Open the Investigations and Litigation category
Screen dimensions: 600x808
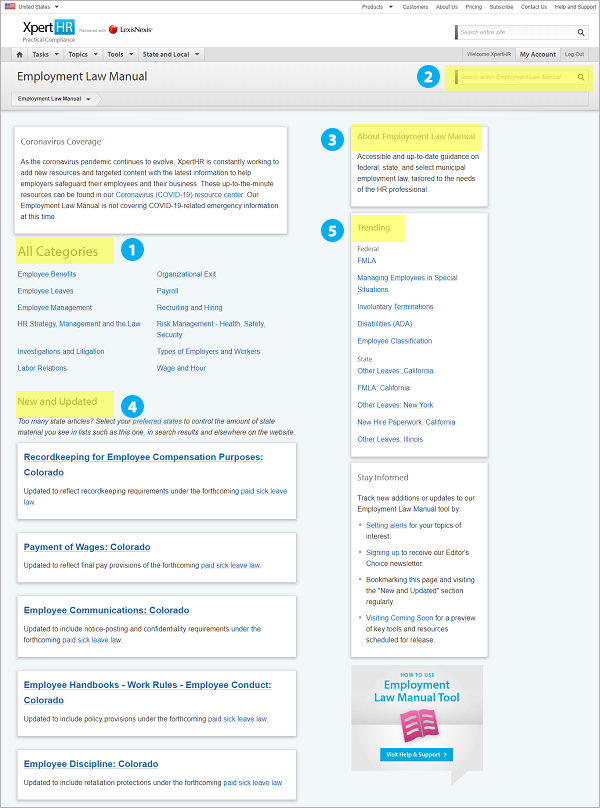click(61, 351)
